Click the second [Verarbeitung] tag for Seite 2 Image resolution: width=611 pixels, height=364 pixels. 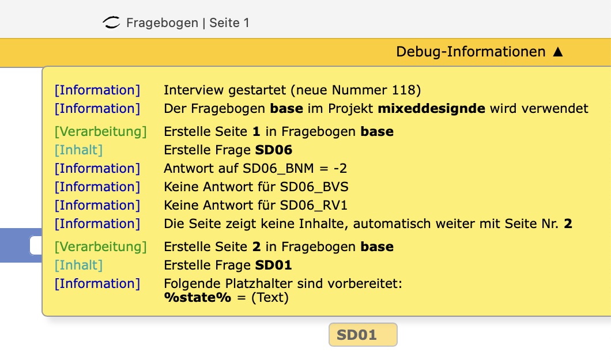100,247
